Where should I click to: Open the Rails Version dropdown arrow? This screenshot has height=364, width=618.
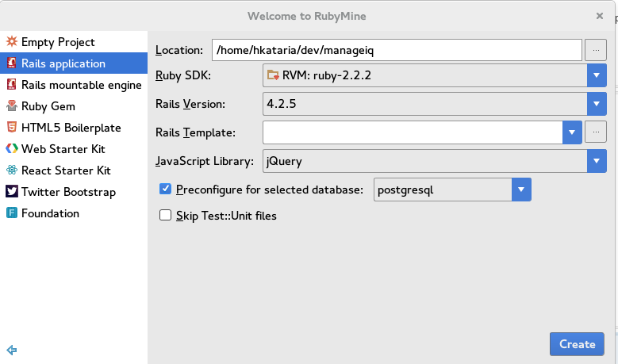coord(597,104)
